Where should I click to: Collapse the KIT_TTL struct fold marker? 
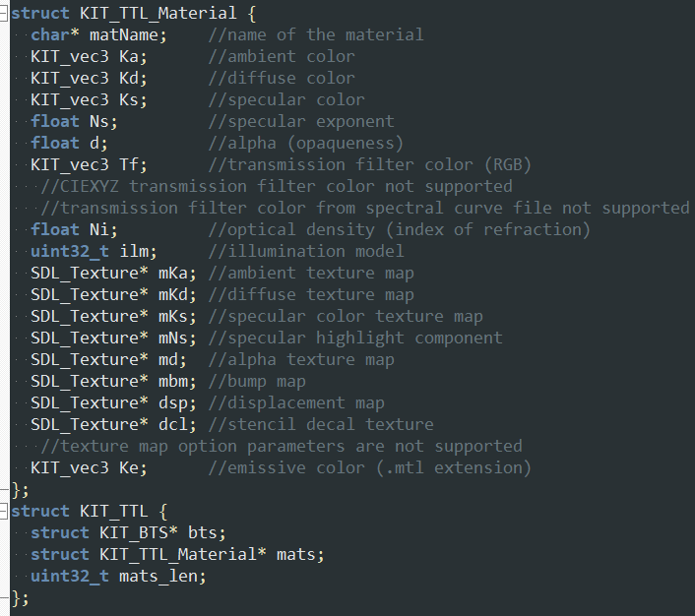(x=5, y=511)
